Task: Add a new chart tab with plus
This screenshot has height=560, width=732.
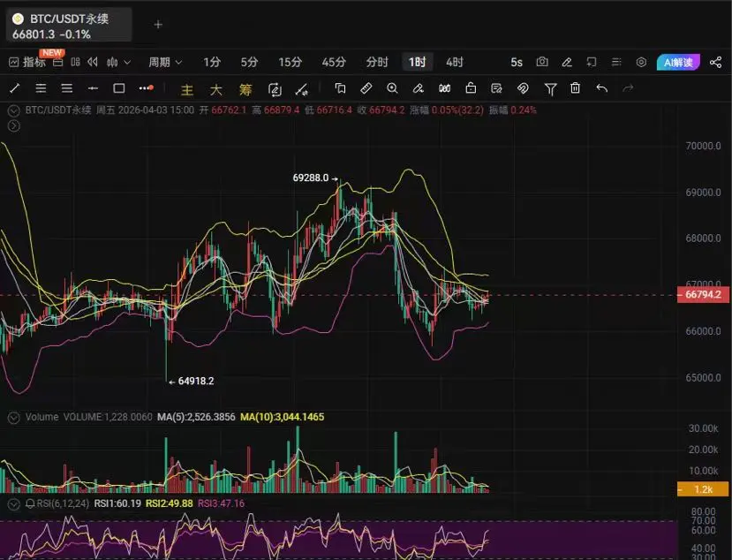Action: click(x=158, y=24)
